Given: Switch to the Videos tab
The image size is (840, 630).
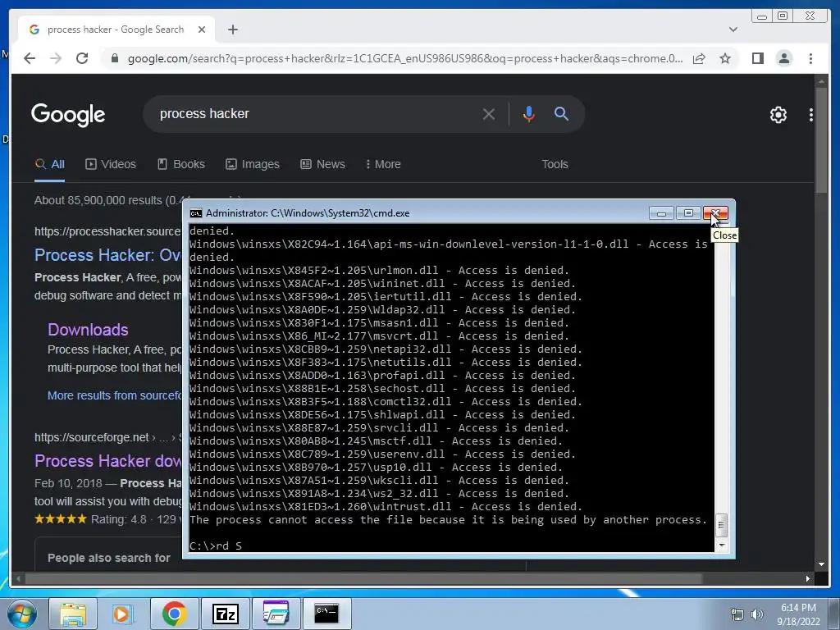Looking at the screenshot, I should click(111, 164).
